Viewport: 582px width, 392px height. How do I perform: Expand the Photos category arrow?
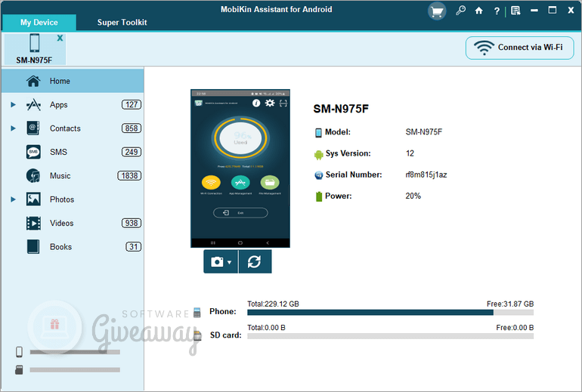[13, 199]
